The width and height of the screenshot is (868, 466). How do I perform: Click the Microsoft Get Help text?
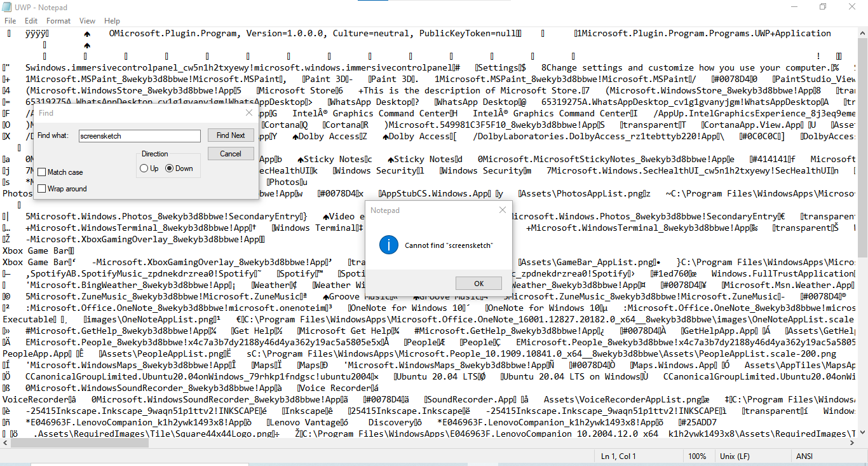pos(346,331)
